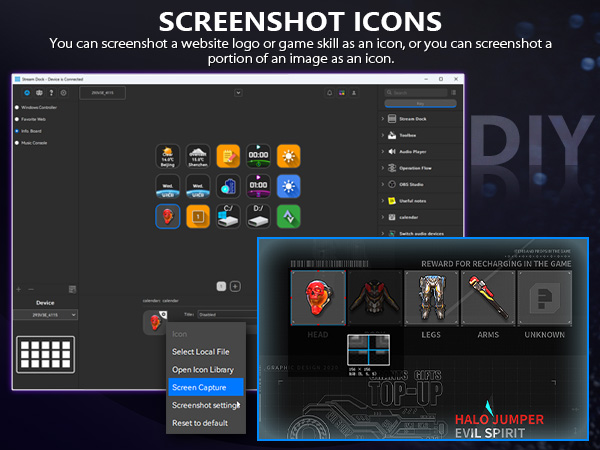Click the add page plus button
Viewport: 600px width, 450px height.
235,286
